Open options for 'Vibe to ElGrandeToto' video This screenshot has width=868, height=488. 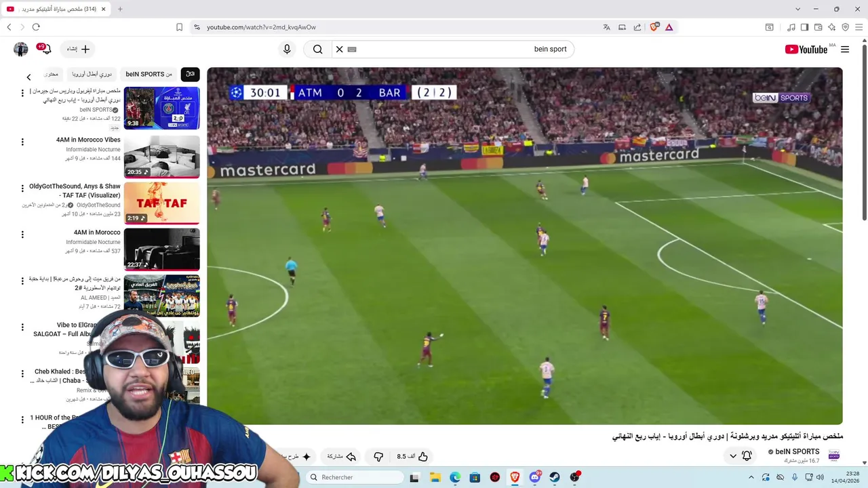[22, 327]
